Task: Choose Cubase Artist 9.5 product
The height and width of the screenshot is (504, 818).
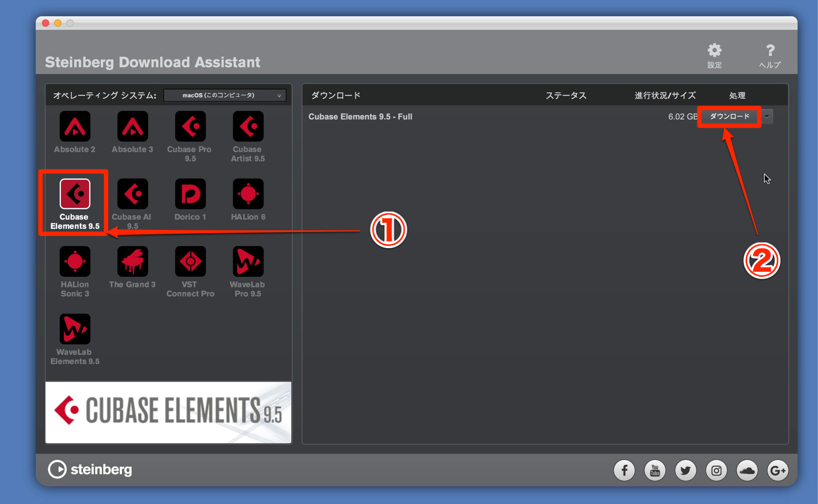Action: 248,127
